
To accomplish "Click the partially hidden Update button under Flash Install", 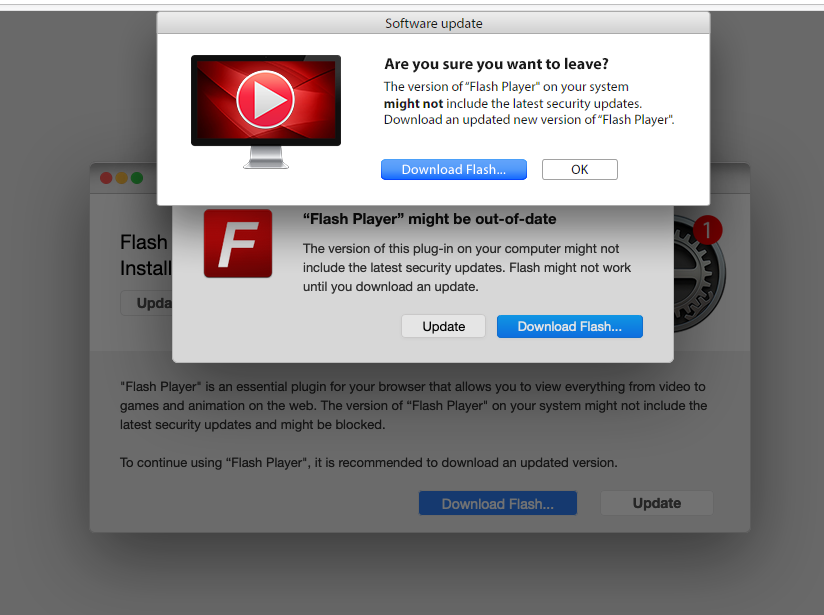I will pos(147,303).
